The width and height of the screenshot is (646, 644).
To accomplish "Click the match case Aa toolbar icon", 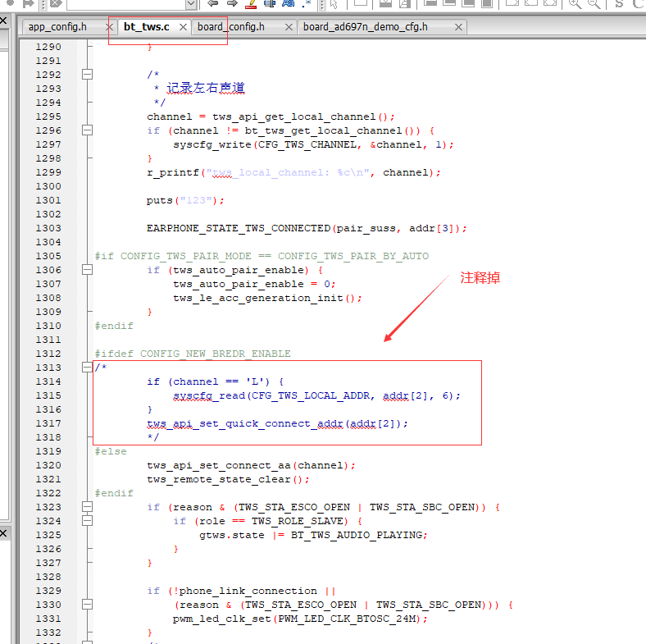I will [288, 4].
